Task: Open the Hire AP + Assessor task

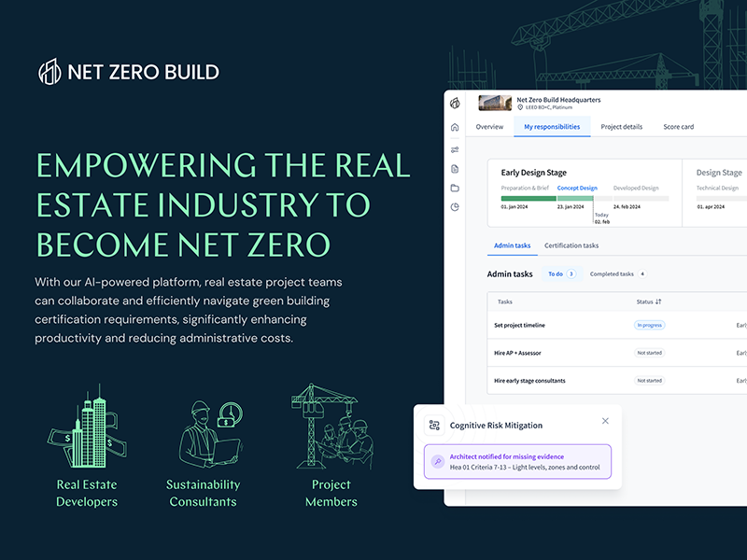Action: tap(517, 353)
